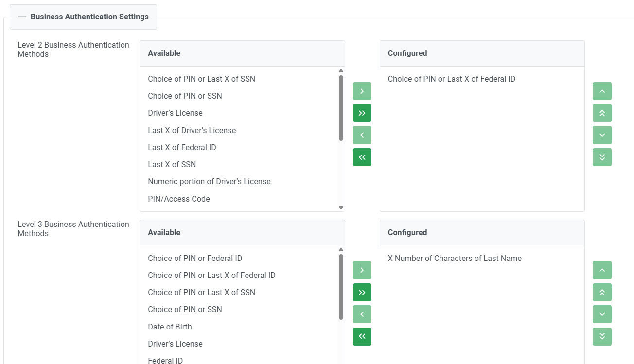Click Level 3 move all right double-arrow
This screenshot has width=634, height=364.
pos(362,293)
